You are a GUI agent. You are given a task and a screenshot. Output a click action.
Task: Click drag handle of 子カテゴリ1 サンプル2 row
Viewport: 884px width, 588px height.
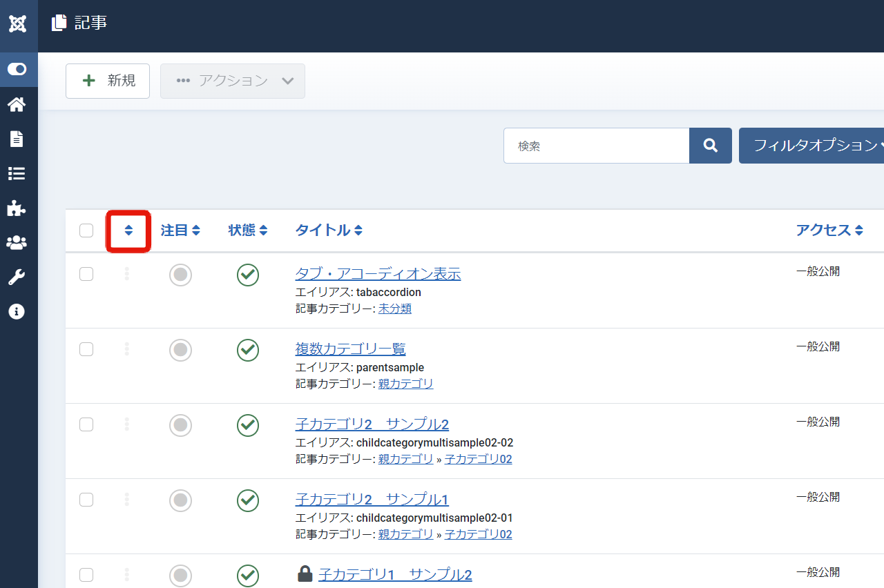tap(127, 575)
